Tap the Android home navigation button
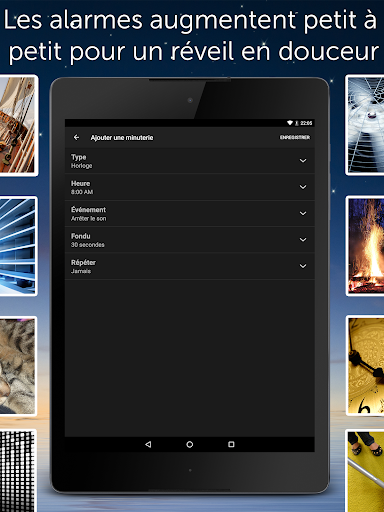The height and width of the screenshot is (512, 384). click(x=190, y=444)
